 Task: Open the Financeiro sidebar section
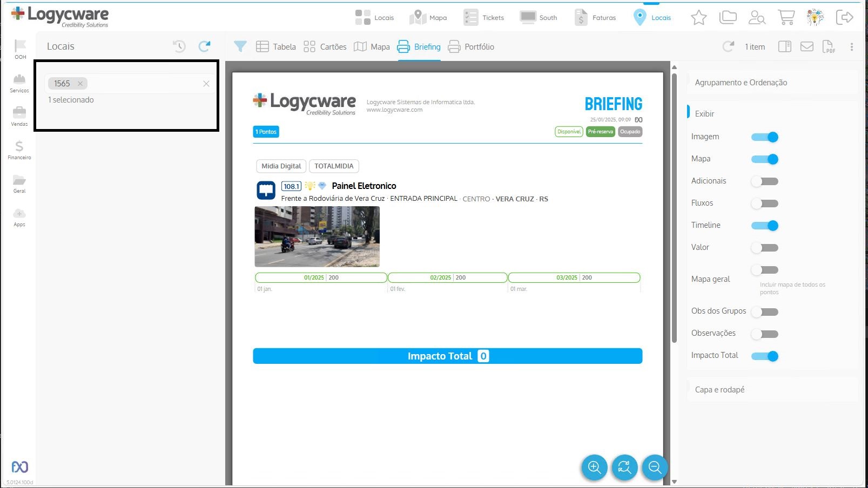click(19, 150)
